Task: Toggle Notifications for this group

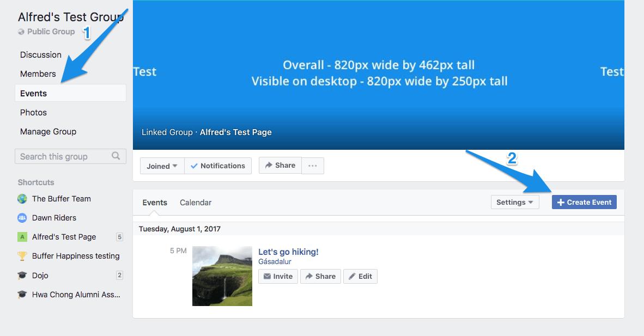Action: tap(218, 166)
